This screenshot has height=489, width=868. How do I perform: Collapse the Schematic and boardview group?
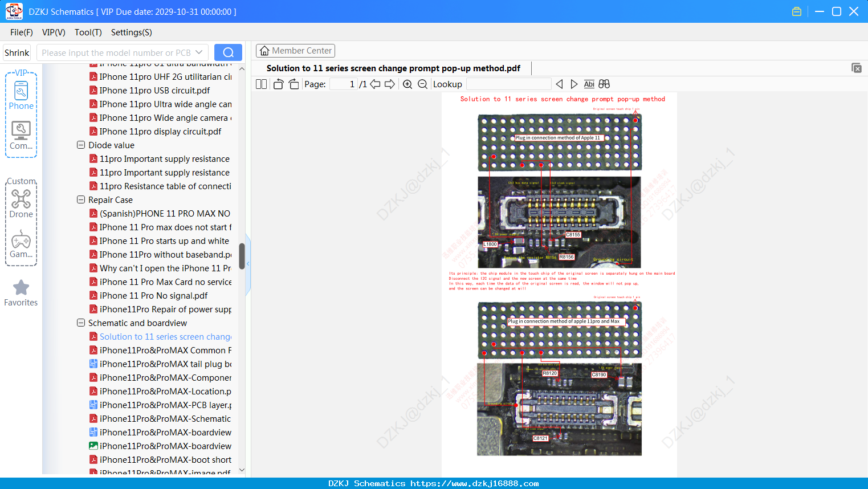coord(81,323)
